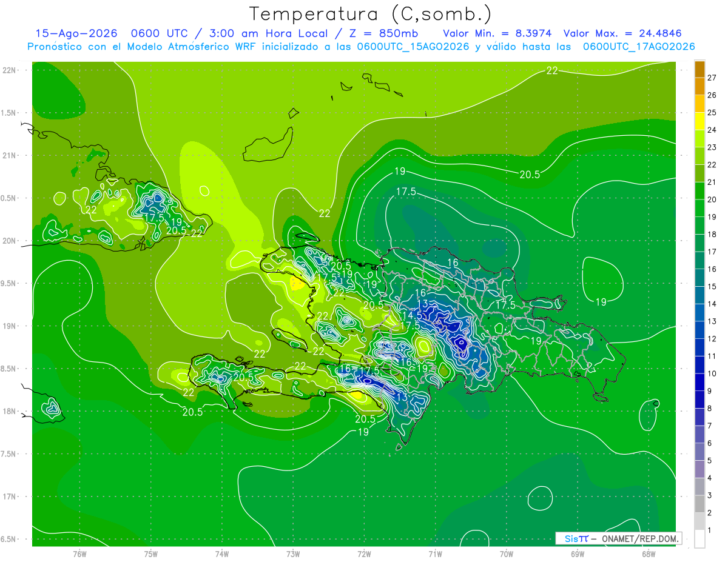Click legend value '15'
Viewport: 728px width, 562px height.
pyautogui.click(x=712, y=287)
